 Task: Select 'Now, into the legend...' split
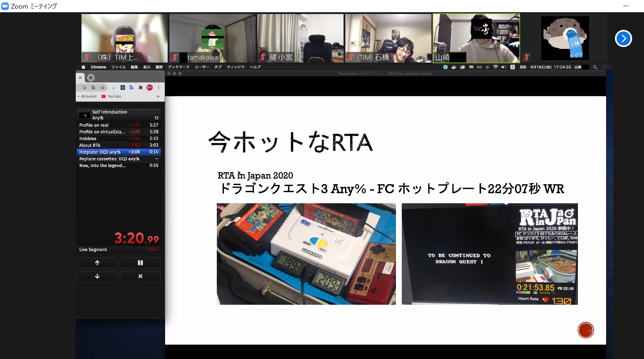pos(119,166)
